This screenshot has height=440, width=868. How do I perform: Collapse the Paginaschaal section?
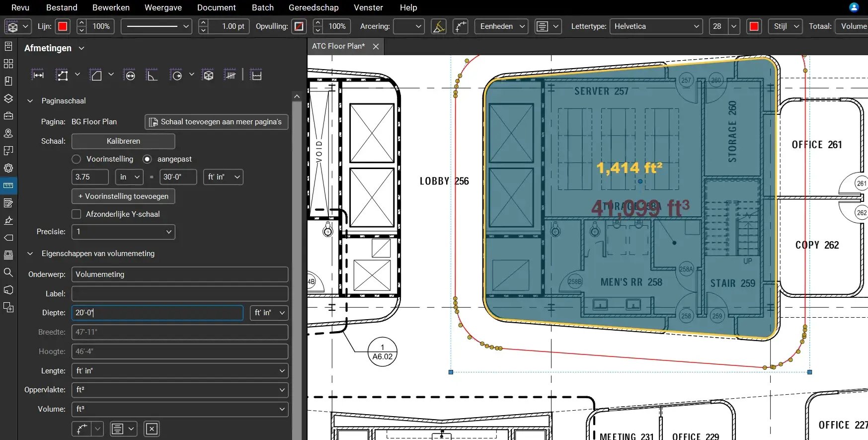click(30, 101)
